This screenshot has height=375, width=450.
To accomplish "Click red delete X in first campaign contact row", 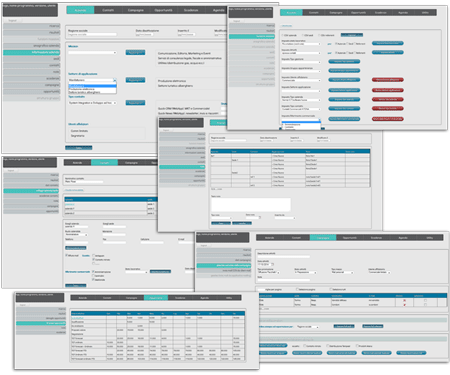I will pyautogui.click(x=405, y=300).
